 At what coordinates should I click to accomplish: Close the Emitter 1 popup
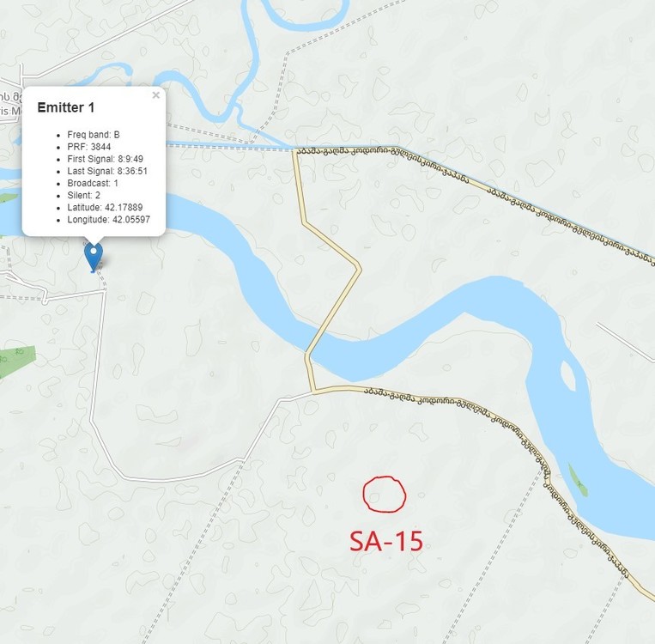click(156, 95)
